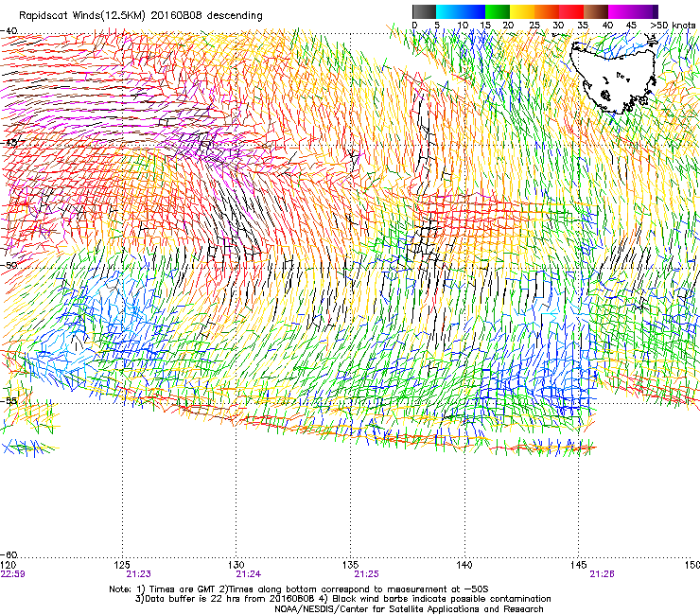Image resolution: width=700 pixels, height=615 pixels.
Task: Click the "130" longitude axis label
Action: pos(236,565)
